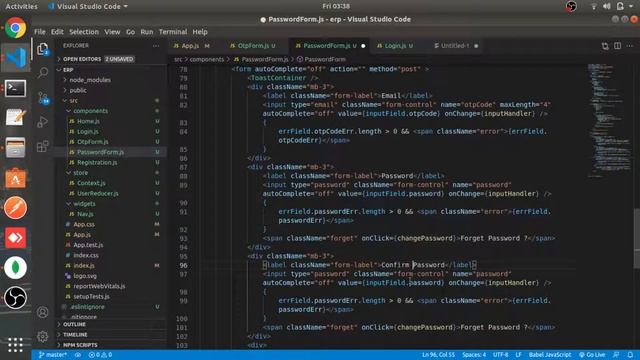The image size is (640, 360).
Task: Open the Activities overview
Action: pyautogui.click(x=21, y=6)
